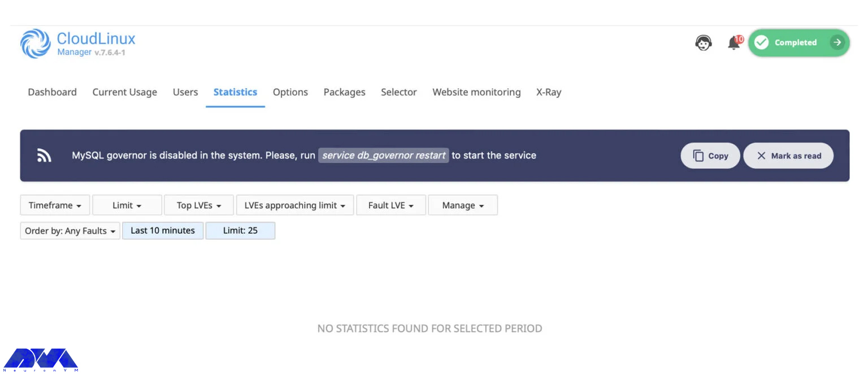
Task: Open the Limit dropdown
Action: pos(127,205)
